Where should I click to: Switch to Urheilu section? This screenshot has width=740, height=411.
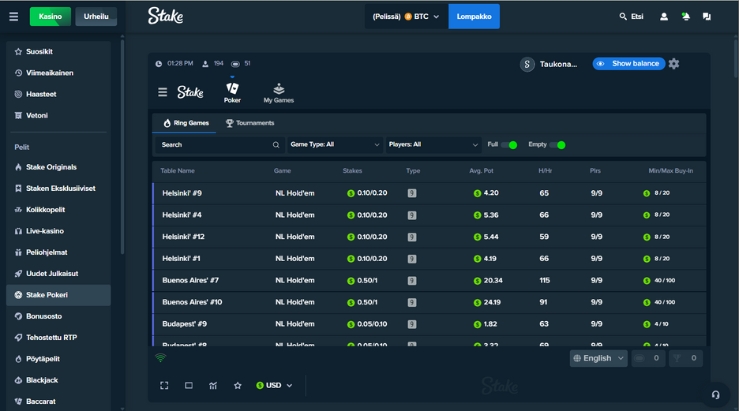point(96,17)
